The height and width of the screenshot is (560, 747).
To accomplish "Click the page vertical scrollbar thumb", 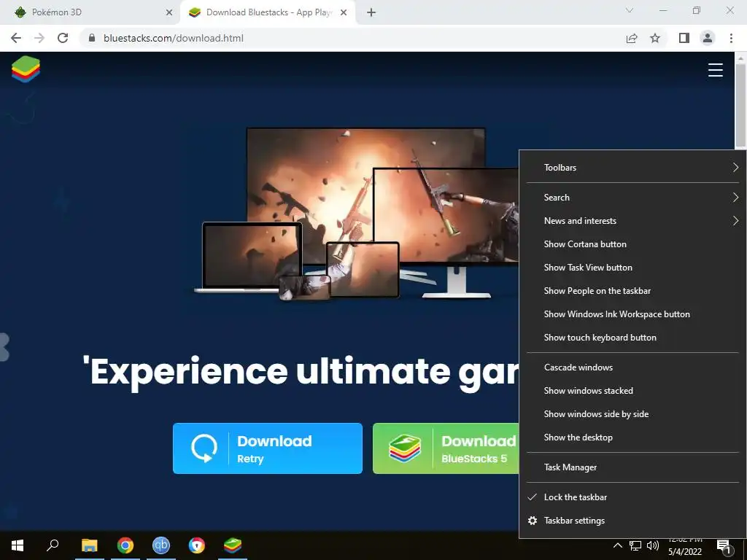I will point(740,106).
